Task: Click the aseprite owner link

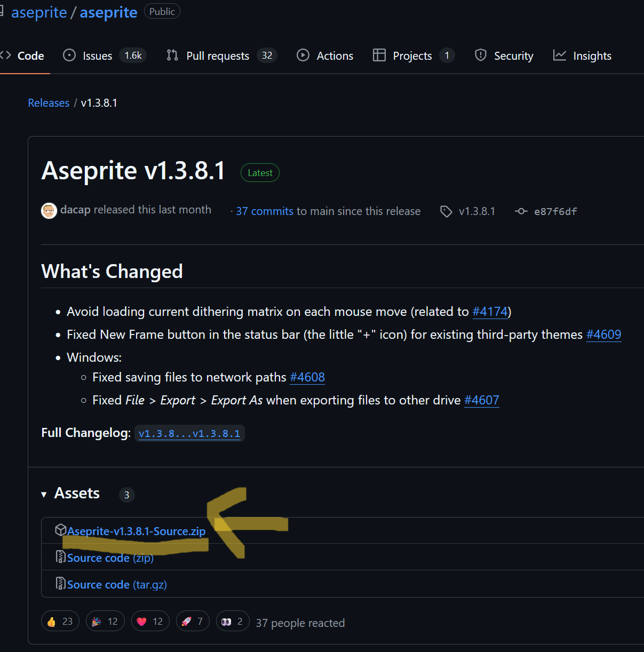Action: (39, 12)
